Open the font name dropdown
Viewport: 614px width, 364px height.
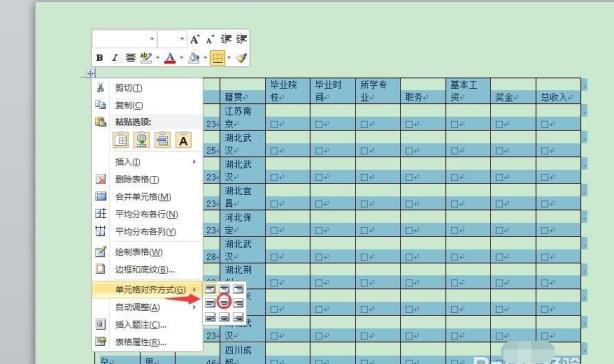pos(152,39)
